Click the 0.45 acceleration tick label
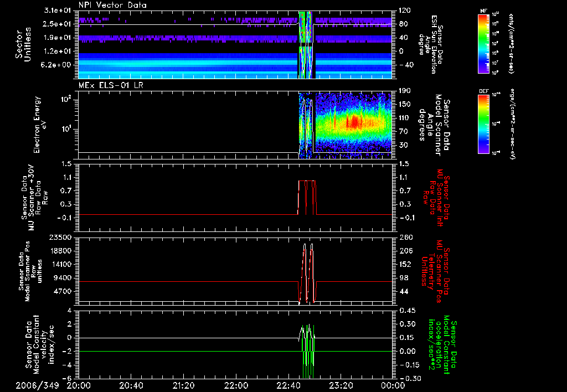Image resolution: width=567 pixels, height=392 pixels. (x=407, y=311)
